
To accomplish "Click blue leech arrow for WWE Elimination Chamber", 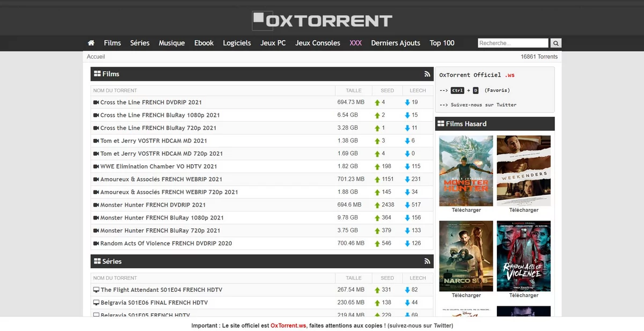I will [x=407, y=166].
